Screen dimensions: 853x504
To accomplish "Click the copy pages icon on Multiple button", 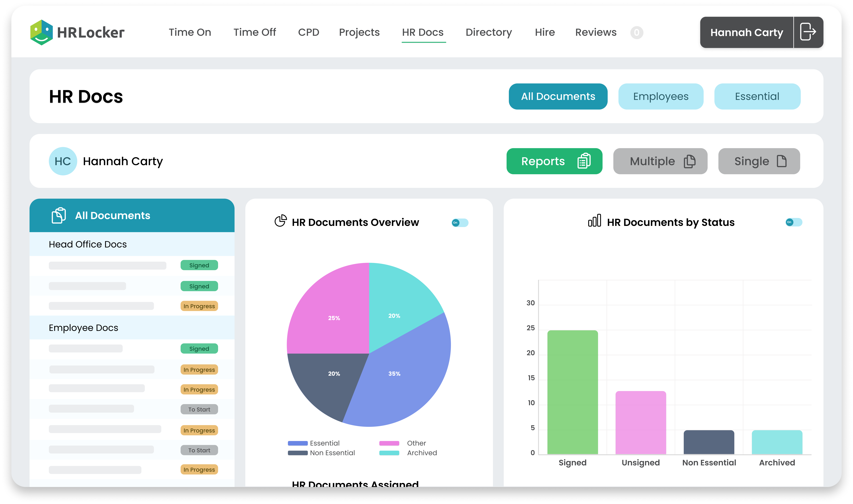I will 690,161.
